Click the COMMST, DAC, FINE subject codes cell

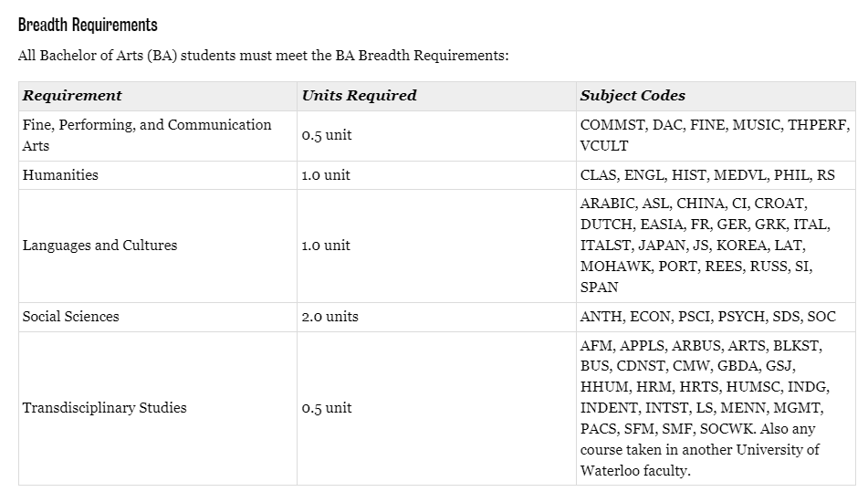pyautogui.click(x=716, y=136)
